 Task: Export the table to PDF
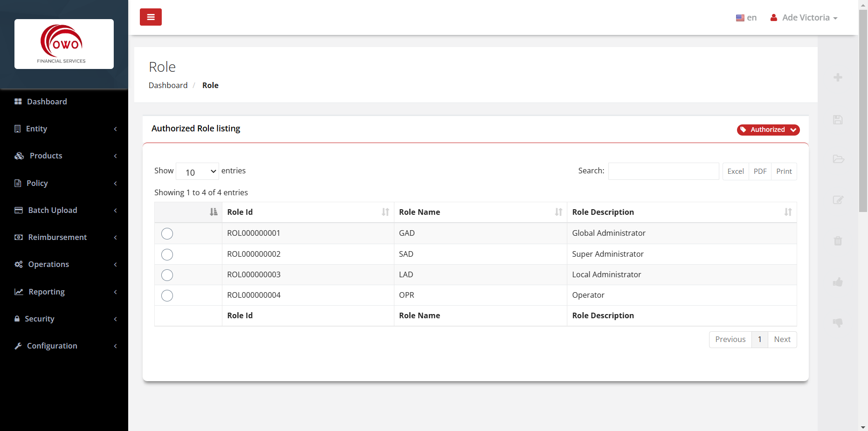[760, 171]
